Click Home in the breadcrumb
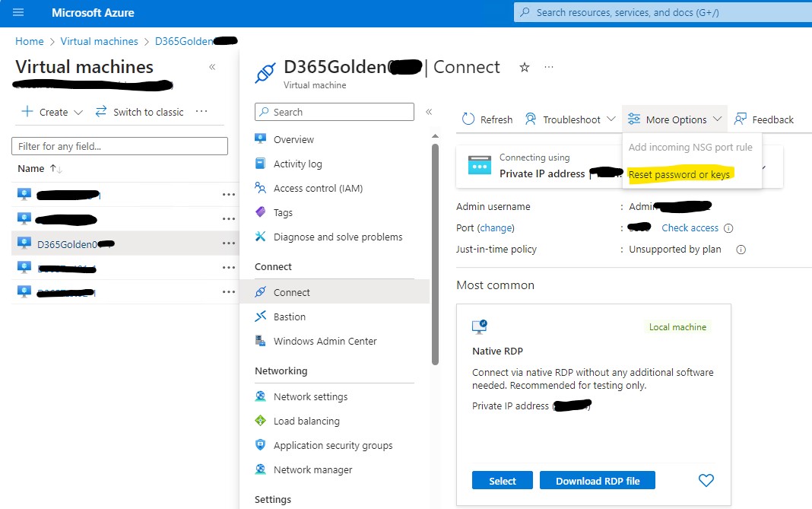 click(x=30, y=42)
